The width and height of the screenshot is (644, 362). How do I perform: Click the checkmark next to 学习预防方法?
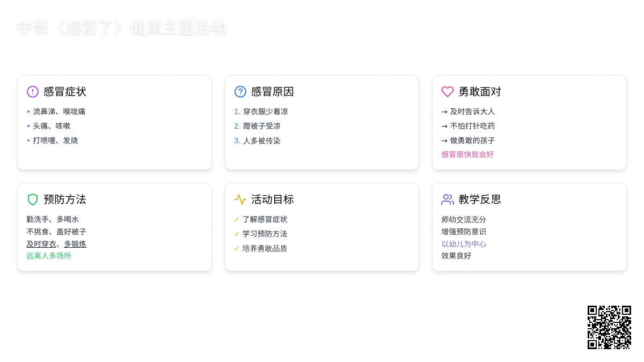pyautogui.click(x=237, y=234)
